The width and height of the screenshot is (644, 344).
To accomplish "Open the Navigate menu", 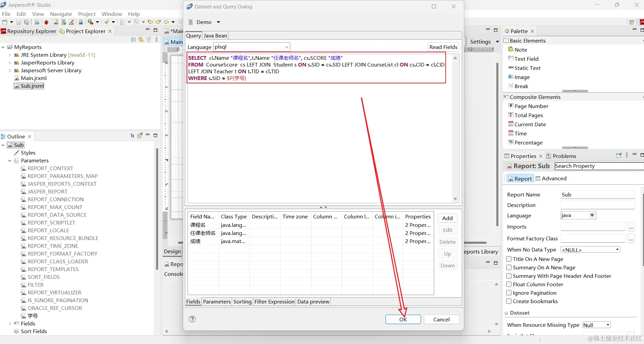I will [61, 14].
